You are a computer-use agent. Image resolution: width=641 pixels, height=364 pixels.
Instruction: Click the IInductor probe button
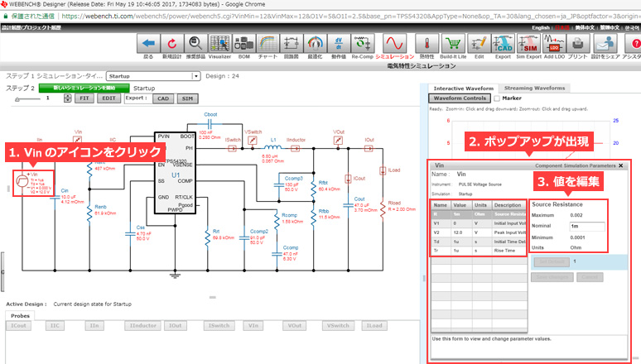[x=143, y=326]
